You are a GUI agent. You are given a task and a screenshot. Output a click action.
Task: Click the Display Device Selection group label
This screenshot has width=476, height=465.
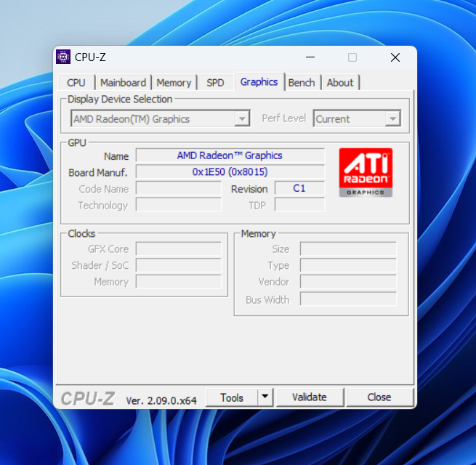click(120, 100)
